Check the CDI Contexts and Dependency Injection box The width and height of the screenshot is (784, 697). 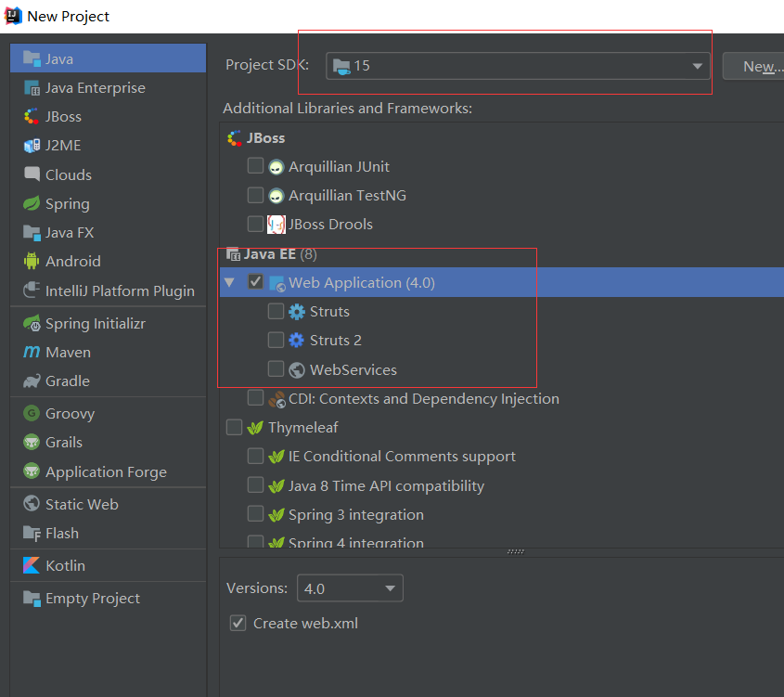(x=255, y=397)
